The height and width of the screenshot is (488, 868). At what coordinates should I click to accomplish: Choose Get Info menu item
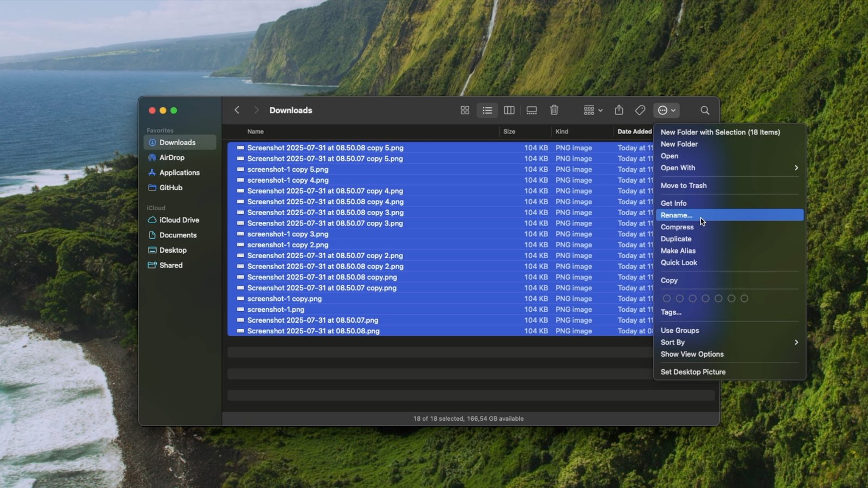729,203
